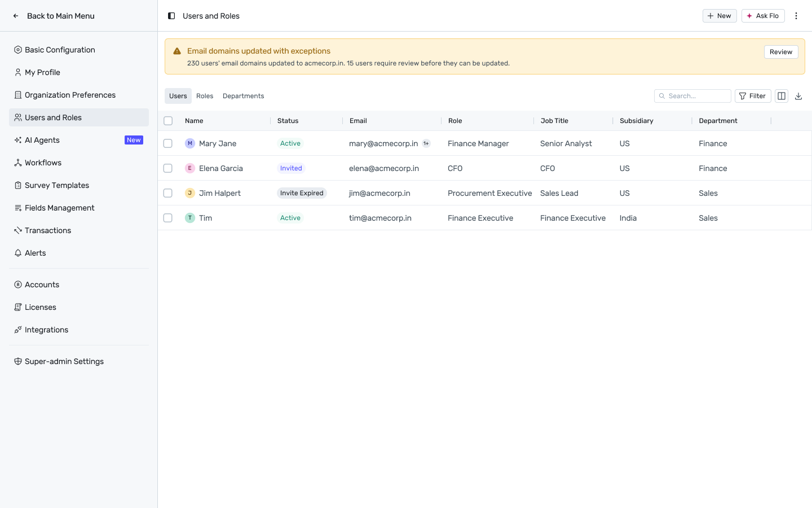
Task: Click Tim's avatar icon
Action: click(x=190, y=218)
